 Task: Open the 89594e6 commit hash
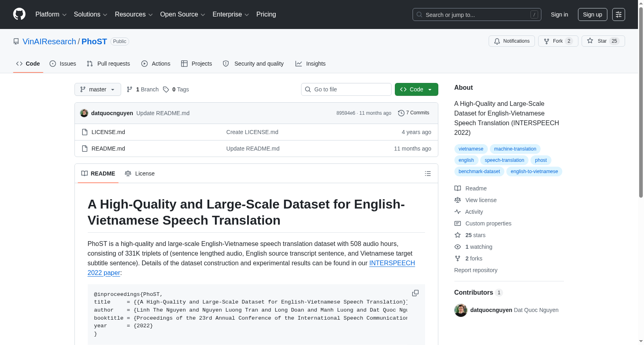(x=346, y=113)
